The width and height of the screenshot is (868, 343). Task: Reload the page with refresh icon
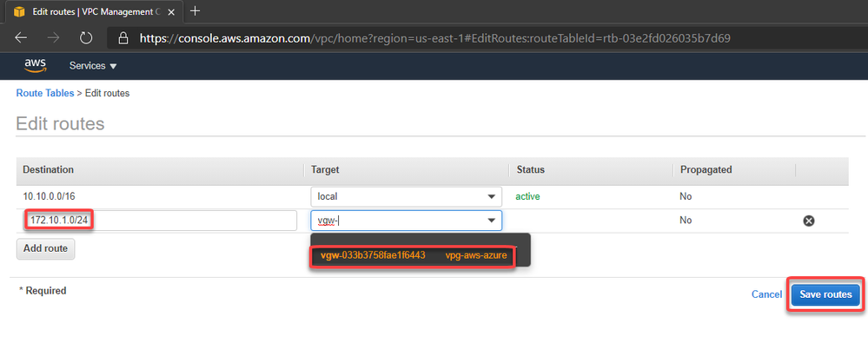tap(86, 37)
